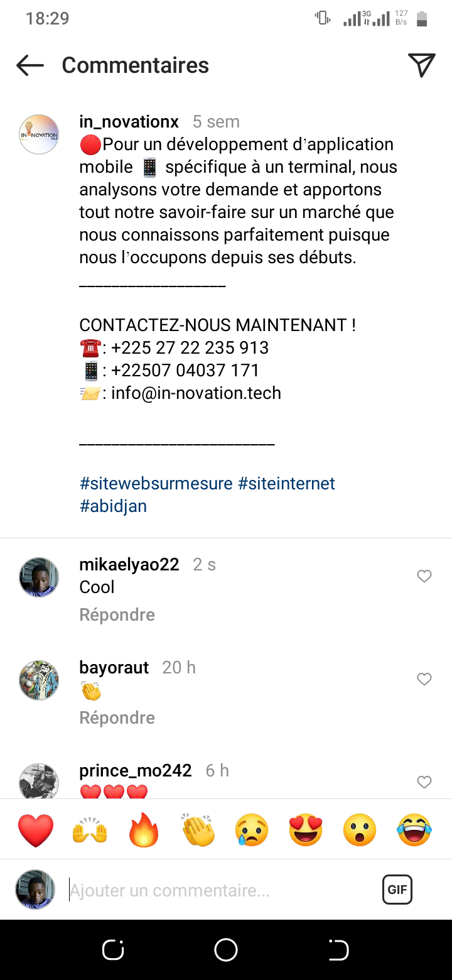Viewport: 452px width, 980px height.
Task: Reply to bayoraut via Répondre
Action: pos(117,718)
